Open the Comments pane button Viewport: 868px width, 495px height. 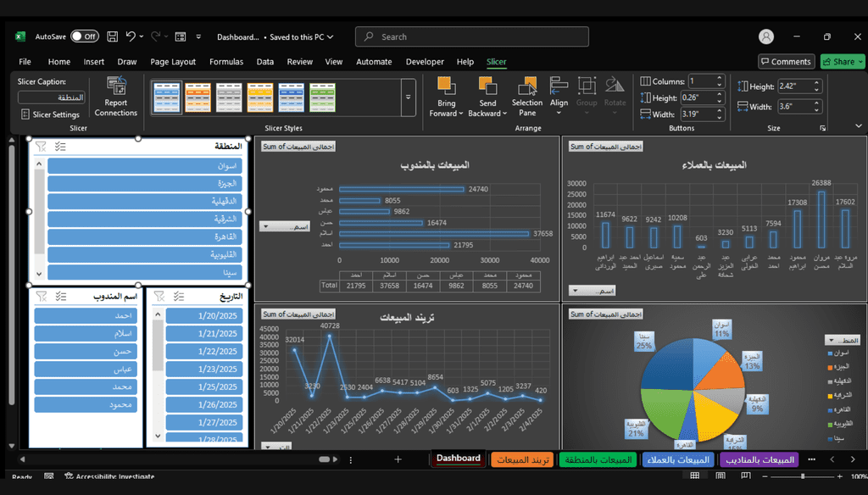click(x=786, y=62)
